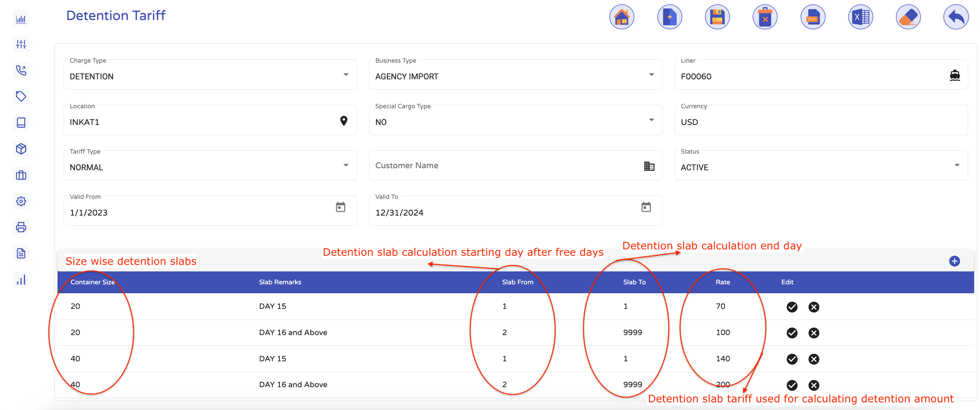Click the eraser clear icon

(908, 17)
